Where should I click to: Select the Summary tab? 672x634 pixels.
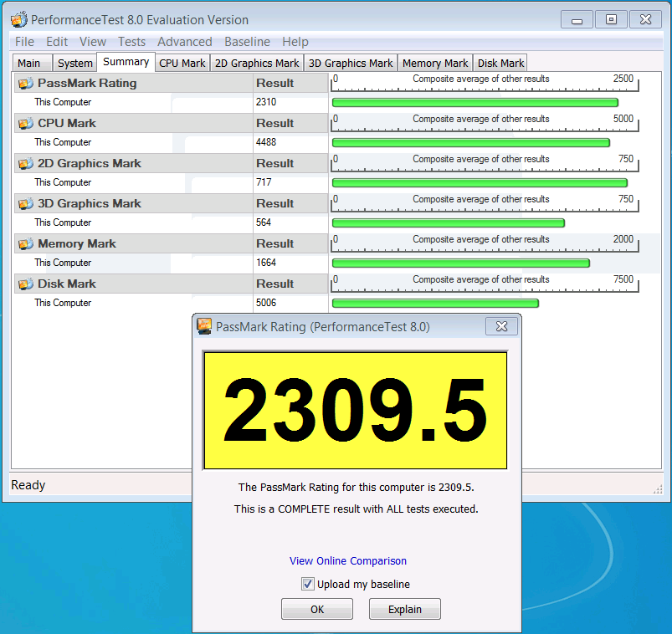(126, 62)
